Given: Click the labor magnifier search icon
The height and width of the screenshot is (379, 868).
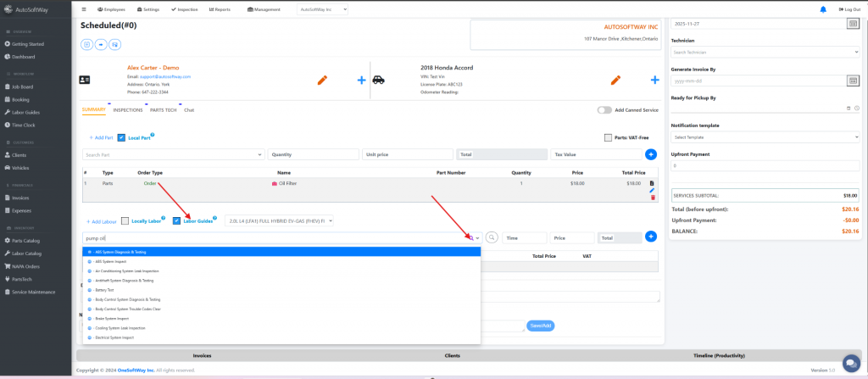Looking at the screenshot, I should coord(492,238).
